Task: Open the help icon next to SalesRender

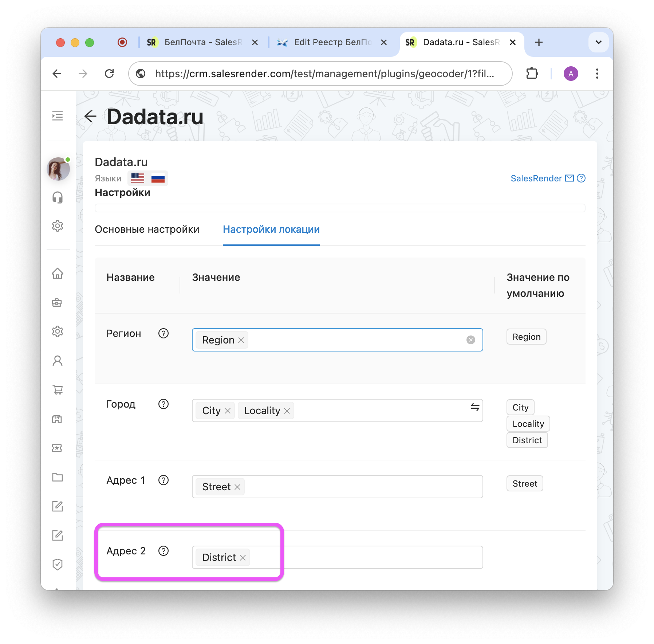Action: 581,178
